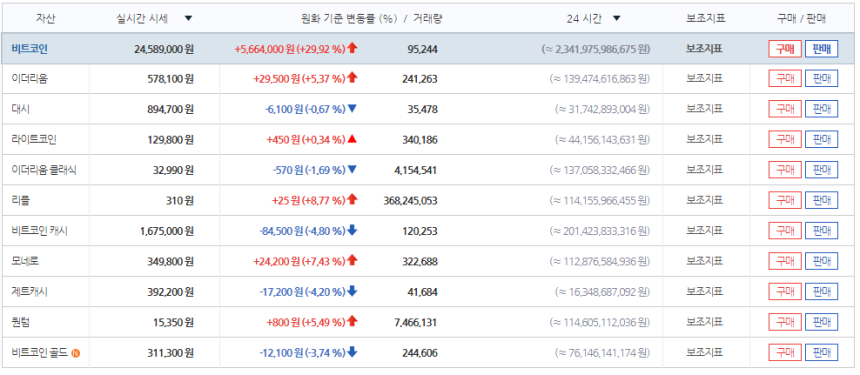Open 보조지표 link for 모네로
The width and height of the screenshot is (860, 375).
coord(705,262)
